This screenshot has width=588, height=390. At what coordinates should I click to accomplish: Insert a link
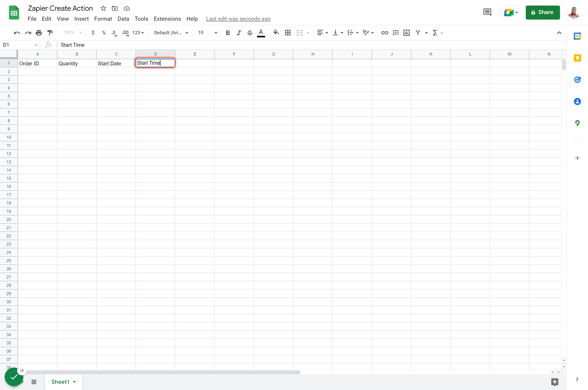pos(385,33)
